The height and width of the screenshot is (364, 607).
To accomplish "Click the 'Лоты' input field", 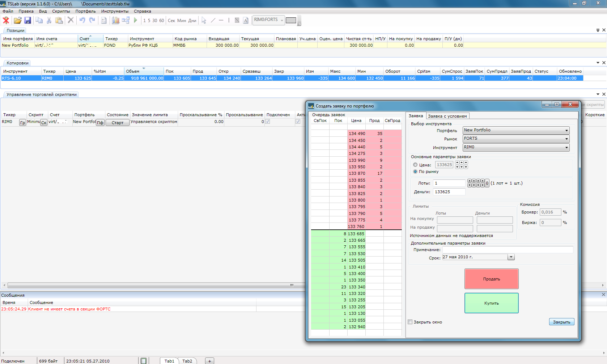I will (x=449, y=183).
